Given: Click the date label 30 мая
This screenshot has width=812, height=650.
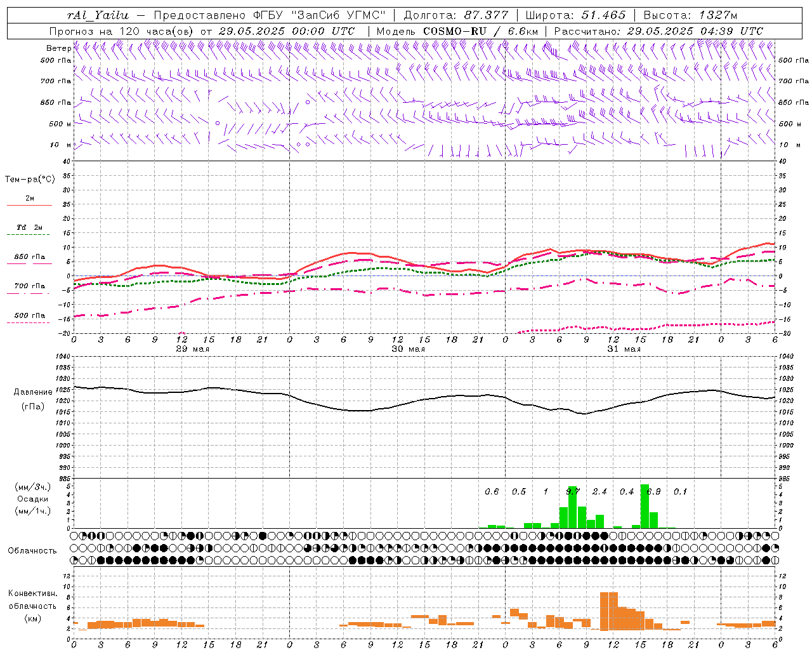Looking at the screenshot, I should [x=408, y=349].
